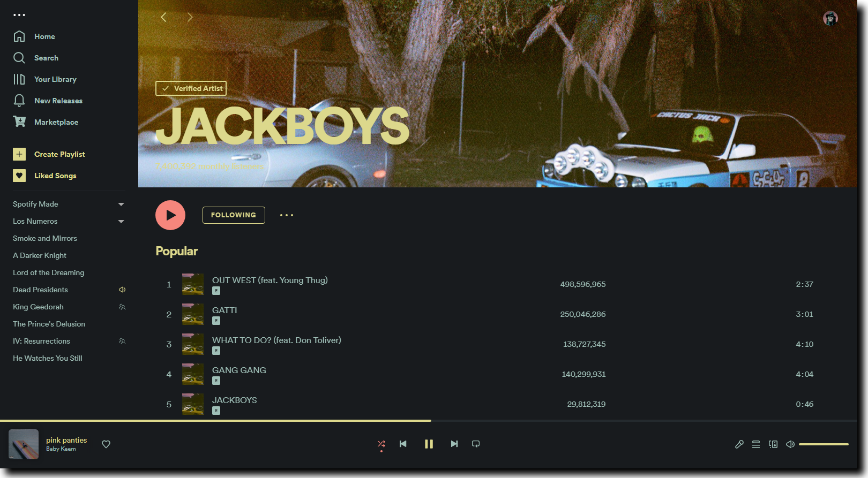Open the play queue icon
868x478 pixels.
[x=756, y=444]
